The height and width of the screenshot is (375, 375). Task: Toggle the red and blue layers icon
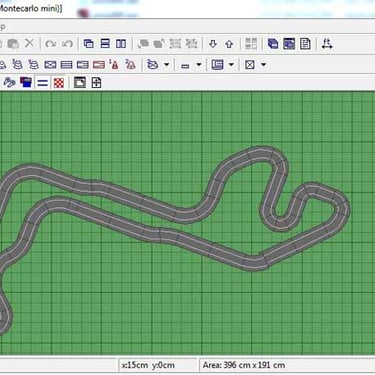pos(26,82)
